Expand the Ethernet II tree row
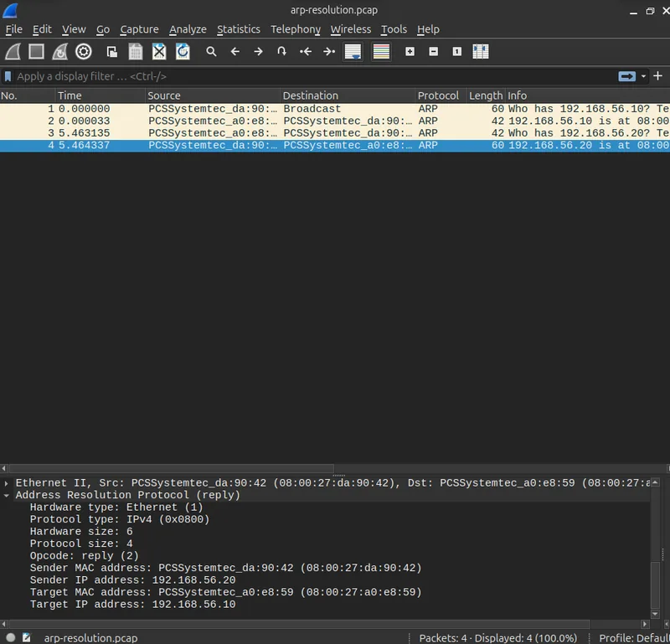 pyautogui.click(x=6, y=483)
